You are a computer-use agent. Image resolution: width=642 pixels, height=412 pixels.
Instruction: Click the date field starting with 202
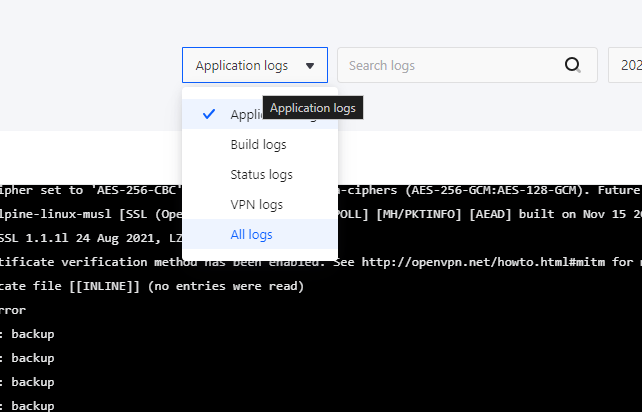[628, 66]
